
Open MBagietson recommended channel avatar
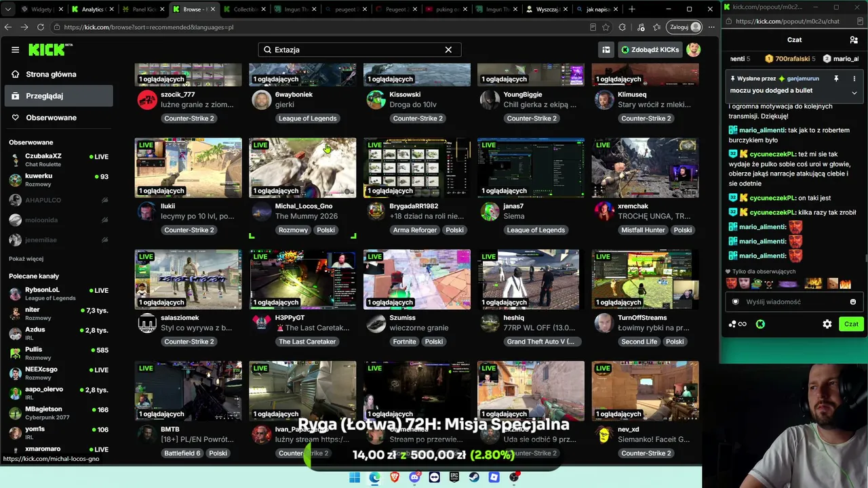[x=15, y=413]
